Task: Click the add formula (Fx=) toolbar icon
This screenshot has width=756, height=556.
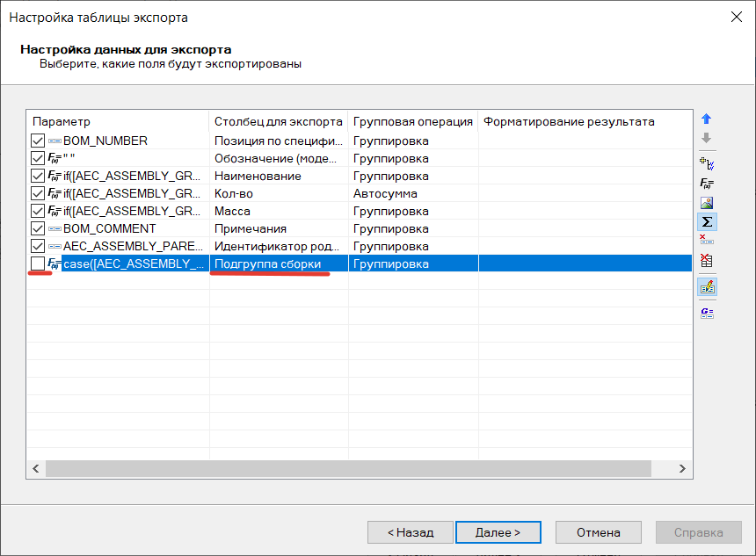Action: coord(706,184)
